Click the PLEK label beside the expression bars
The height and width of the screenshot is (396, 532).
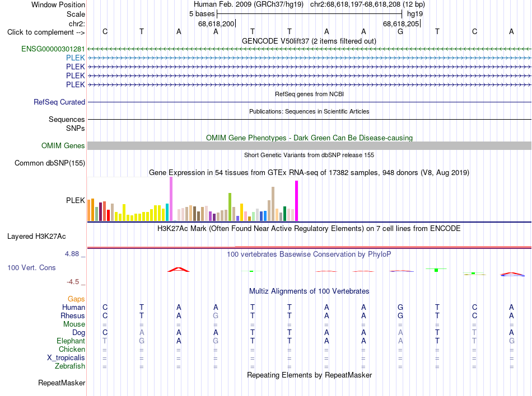coord(76,201)
